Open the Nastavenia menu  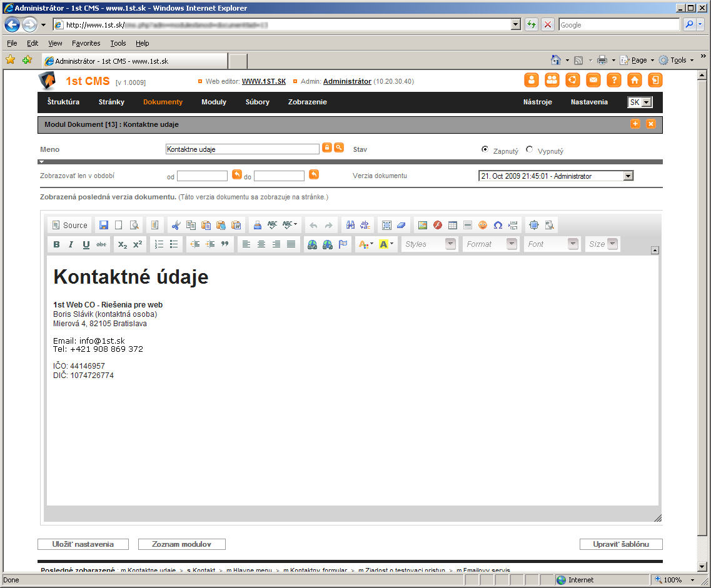point(590,102)
